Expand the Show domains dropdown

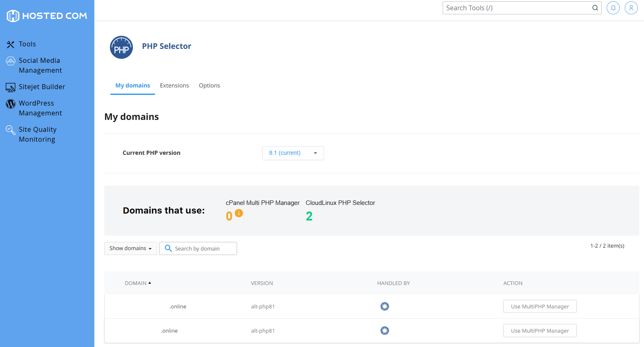[130, 248]
